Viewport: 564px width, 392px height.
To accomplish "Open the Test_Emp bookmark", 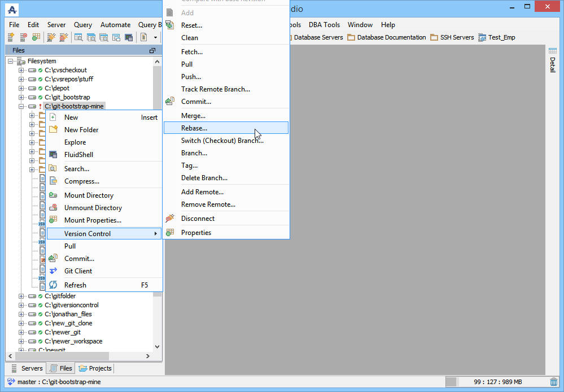I will pos(497,37).
